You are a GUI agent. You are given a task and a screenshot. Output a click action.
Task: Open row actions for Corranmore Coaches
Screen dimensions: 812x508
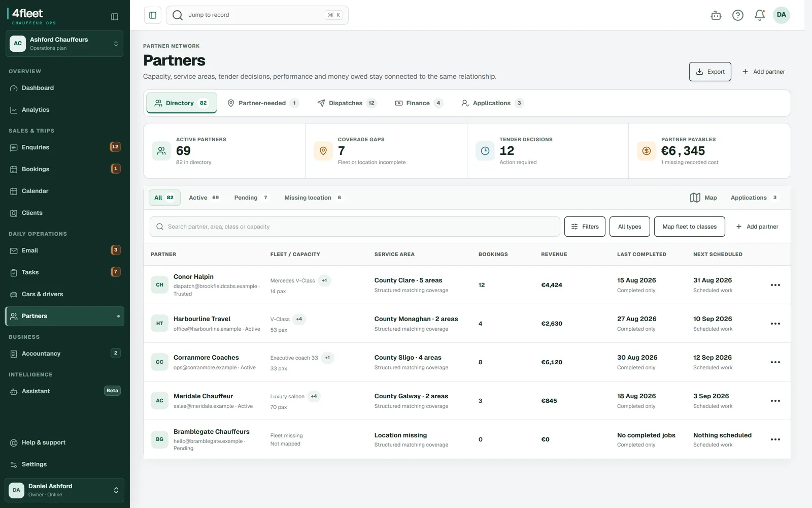775,362
